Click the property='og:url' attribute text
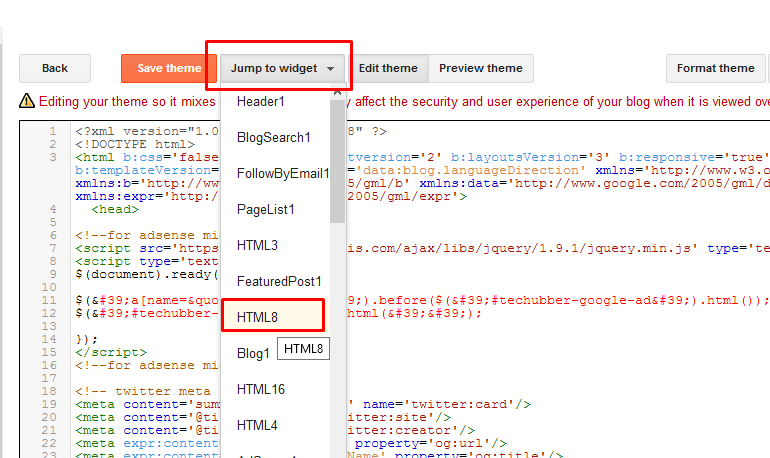The height and width of the screenshot is (458, 770). point(422,443)
